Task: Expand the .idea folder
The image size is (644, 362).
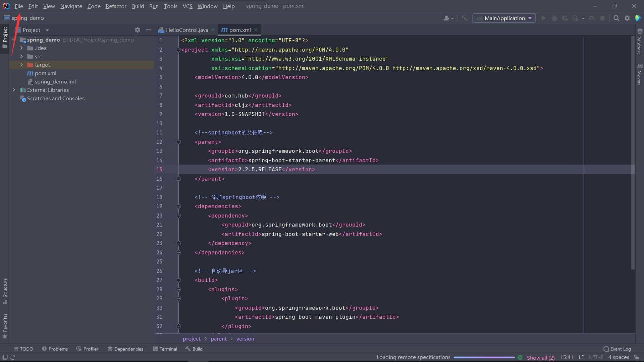Action: coord(21,48)
